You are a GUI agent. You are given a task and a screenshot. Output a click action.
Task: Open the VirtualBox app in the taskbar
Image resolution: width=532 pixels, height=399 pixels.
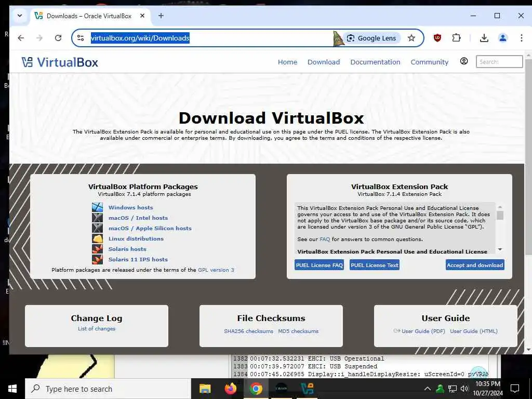coord(307,389)
